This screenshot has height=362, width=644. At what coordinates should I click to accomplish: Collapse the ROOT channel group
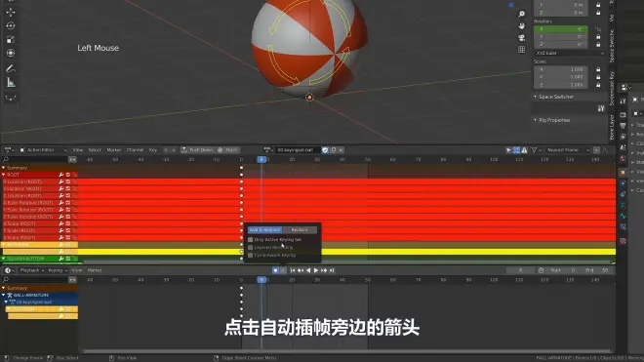coord(4,175)
